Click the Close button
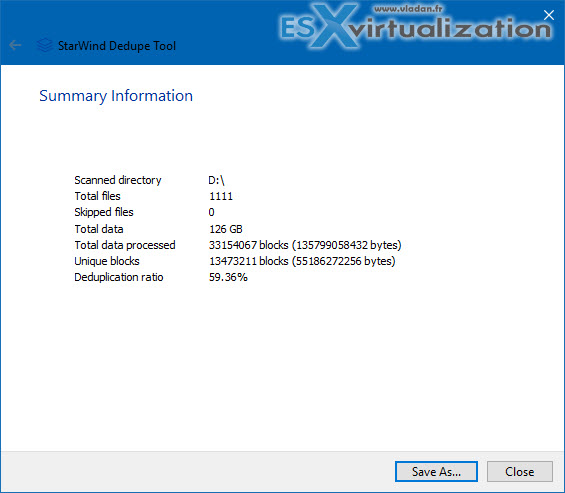Image resolution: width=565 pixels, height=493 pixels. pos(520,471)
